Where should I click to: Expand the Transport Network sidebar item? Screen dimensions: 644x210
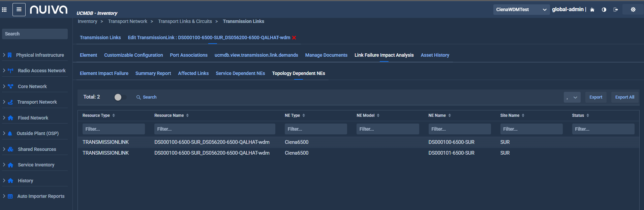(37, 102)
